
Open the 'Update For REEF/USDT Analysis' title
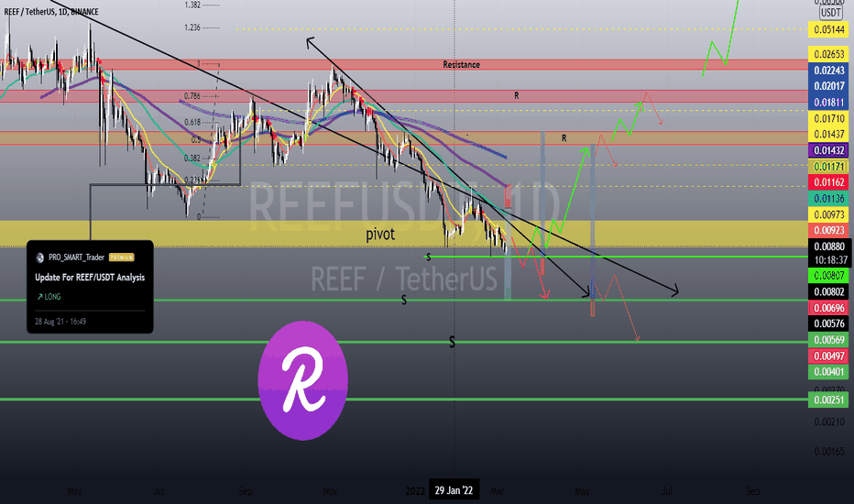click(x=90, y=278)
